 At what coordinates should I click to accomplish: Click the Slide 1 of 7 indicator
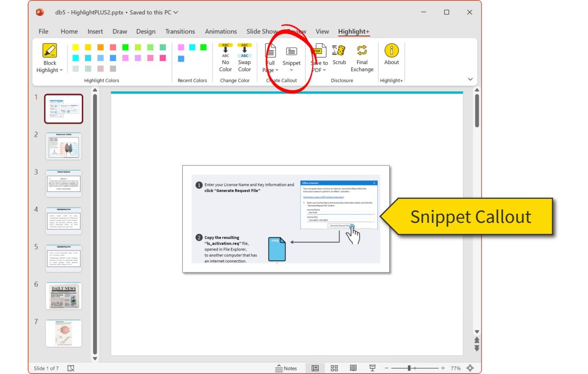coord(46,368)
